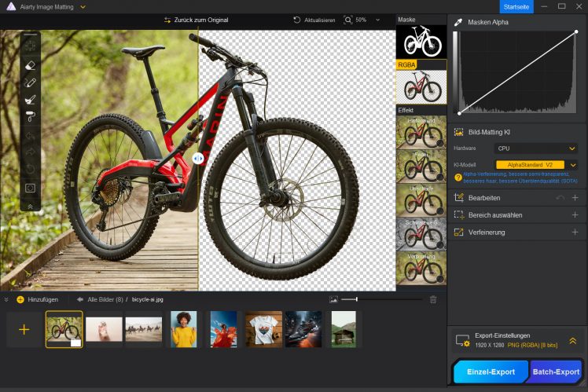Click the Hinzufügen plus icon
This screenshot has height=392, width=588.
[20, 299]
